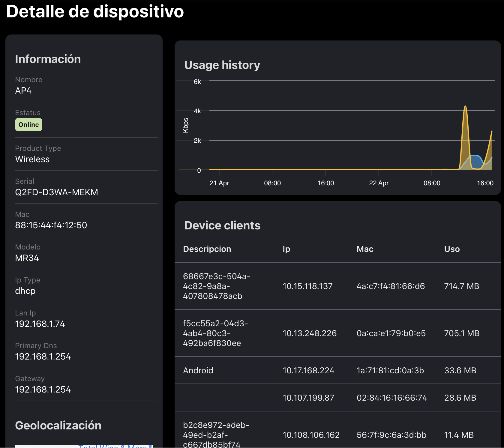Select the Lan Ip value 192.168.1.74
Viewport: 504px width, 448px height.
[x=40, y=324]
